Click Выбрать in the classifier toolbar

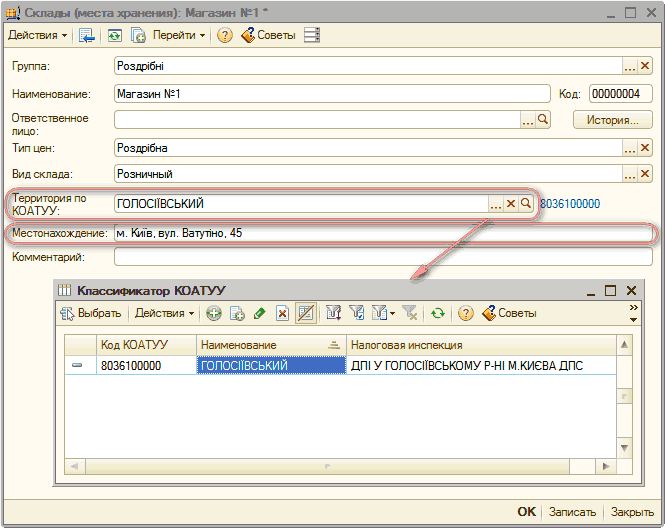point(92,313)
